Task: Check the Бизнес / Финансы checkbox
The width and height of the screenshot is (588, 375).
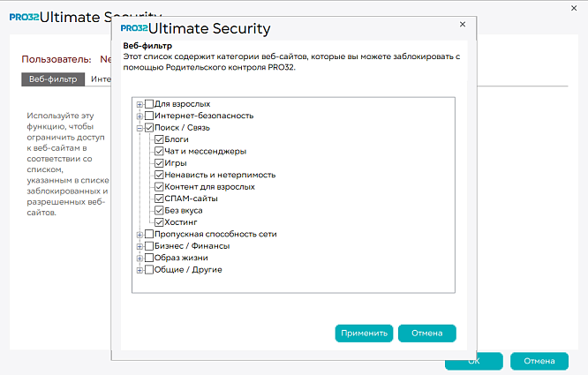Action: 149,246
